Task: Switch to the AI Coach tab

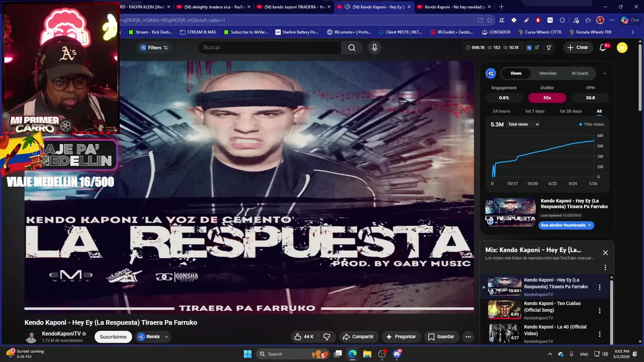Action: (580, 73)
